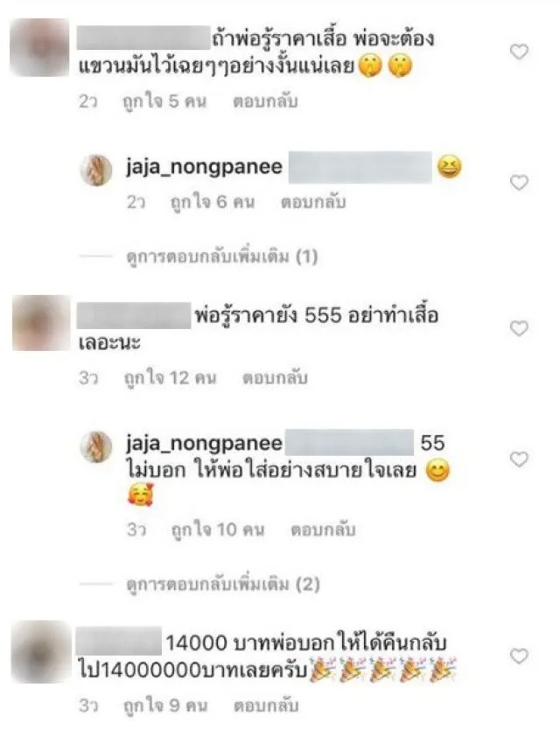Open avatar of 14000 บาท commenter

(x=40, y=651)
